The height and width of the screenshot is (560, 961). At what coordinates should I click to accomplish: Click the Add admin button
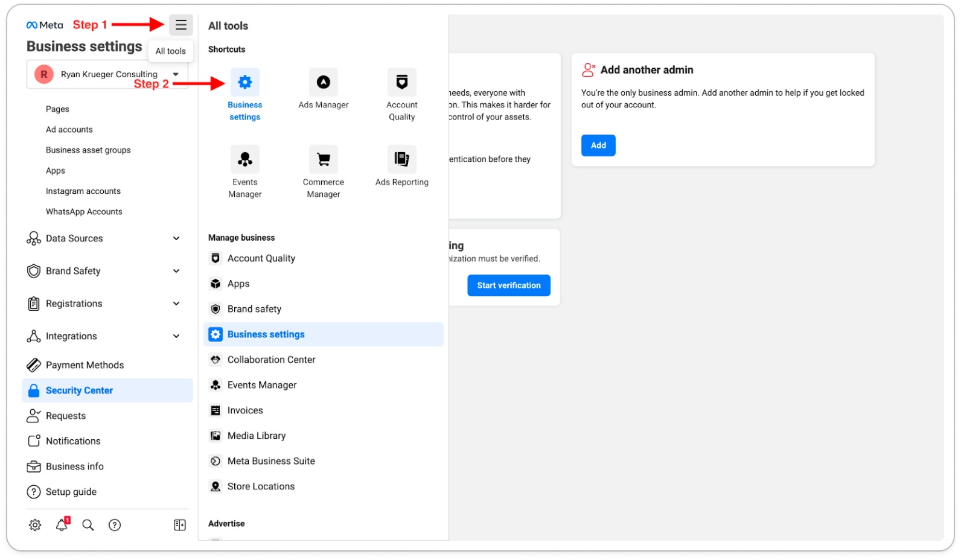click(x=598, y=145)
